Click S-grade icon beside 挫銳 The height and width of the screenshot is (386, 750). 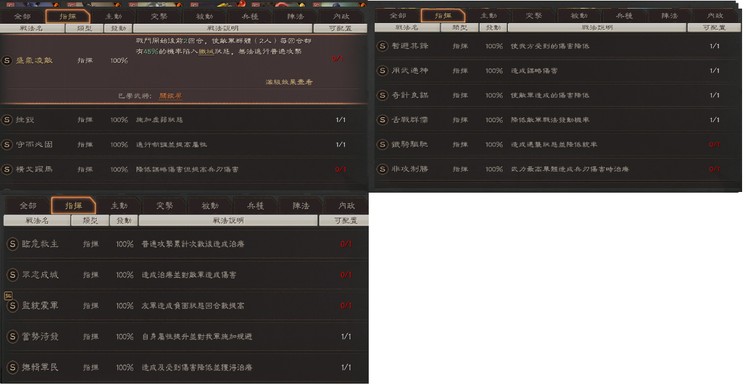(x=7, y=120)
